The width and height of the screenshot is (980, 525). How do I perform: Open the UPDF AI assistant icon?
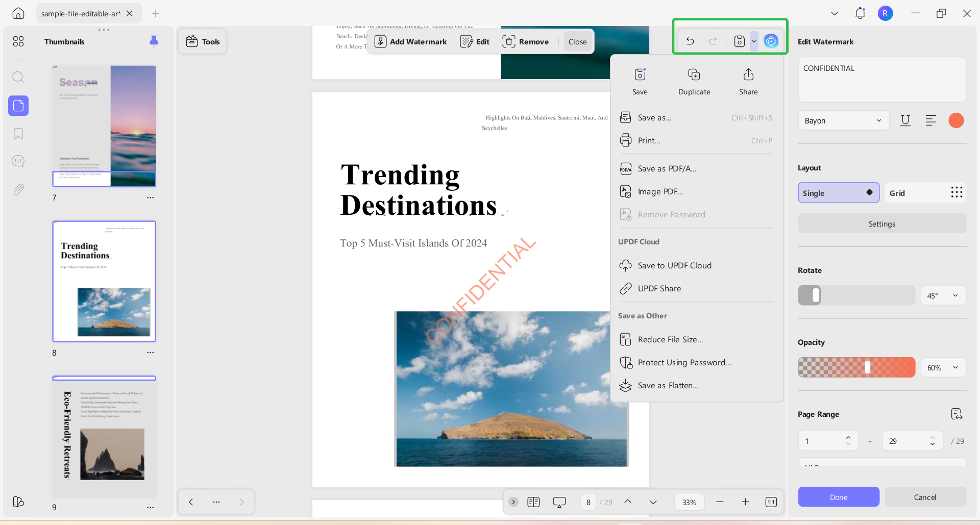[771, 41]
